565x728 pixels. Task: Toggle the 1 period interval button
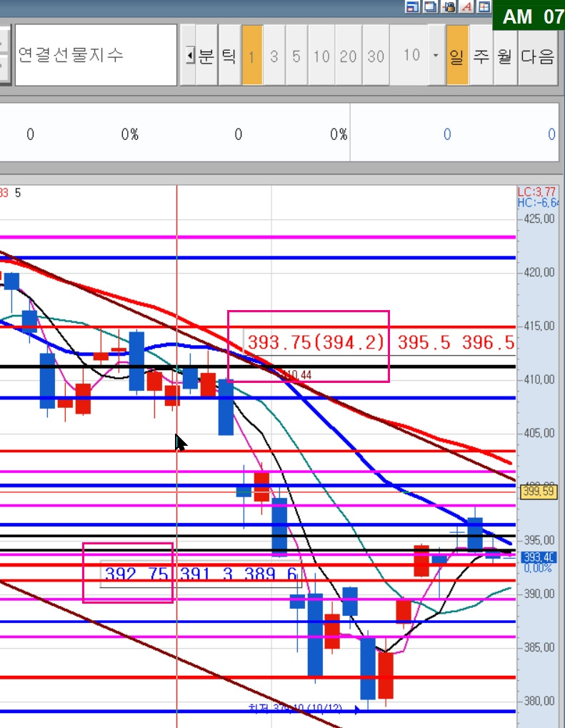click(252, 55)
